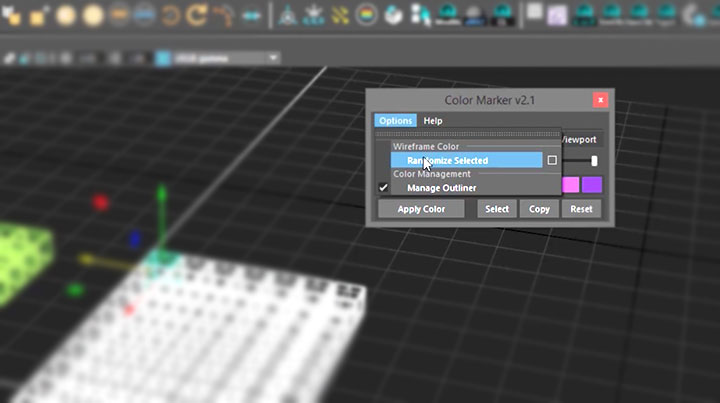
Task: Click the Apply Color button
Action: coord(421,209)
